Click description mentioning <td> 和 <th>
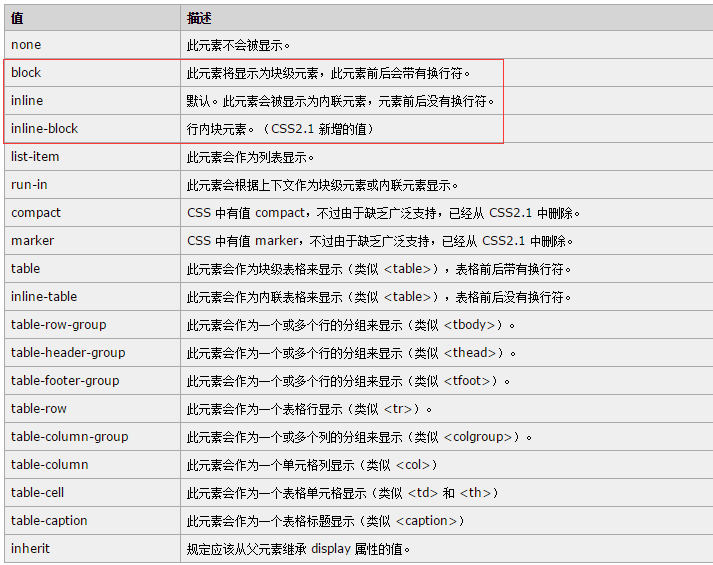 click(343, 493)
